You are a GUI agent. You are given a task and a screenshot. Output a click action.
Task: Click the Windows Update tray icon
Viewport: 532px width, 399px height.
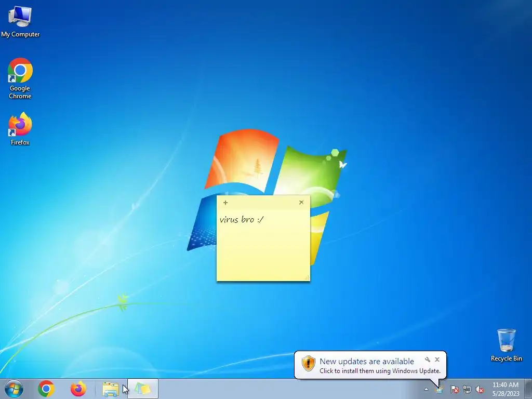440,389
